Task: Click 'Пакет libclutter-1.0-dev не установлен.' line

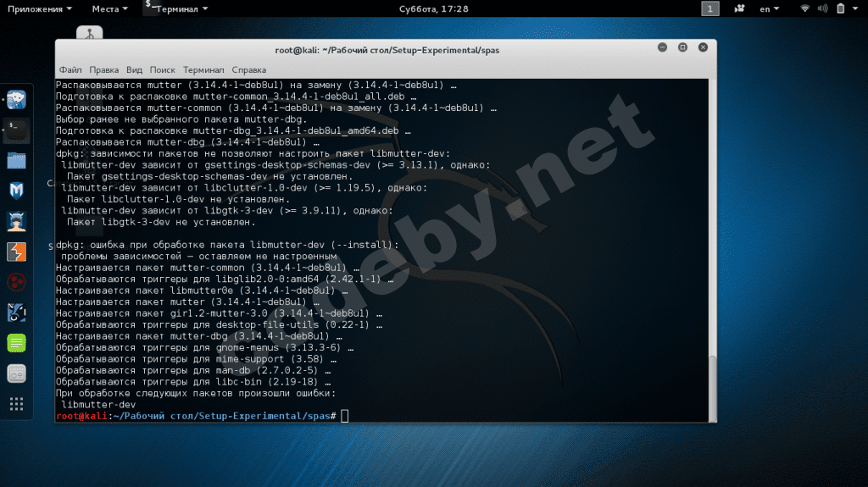Action: point(178,199)
